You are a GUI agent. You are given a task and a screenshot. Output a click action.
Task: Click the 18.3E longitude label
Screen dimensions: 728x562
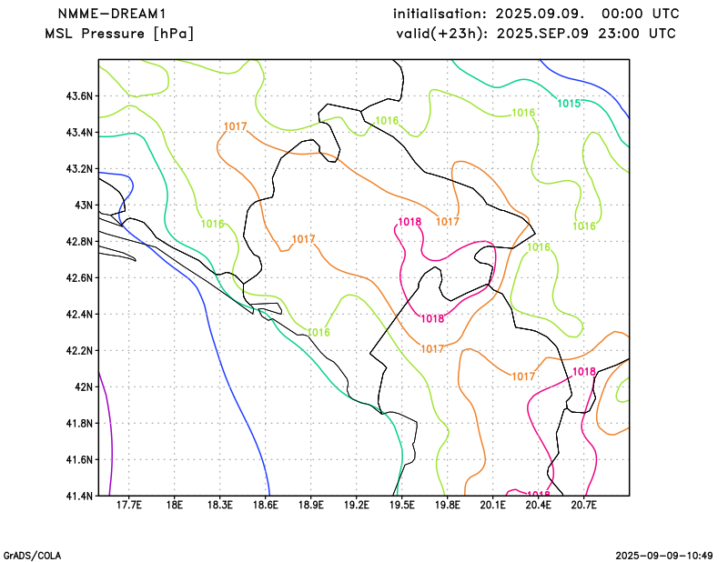tap(219, 505)
